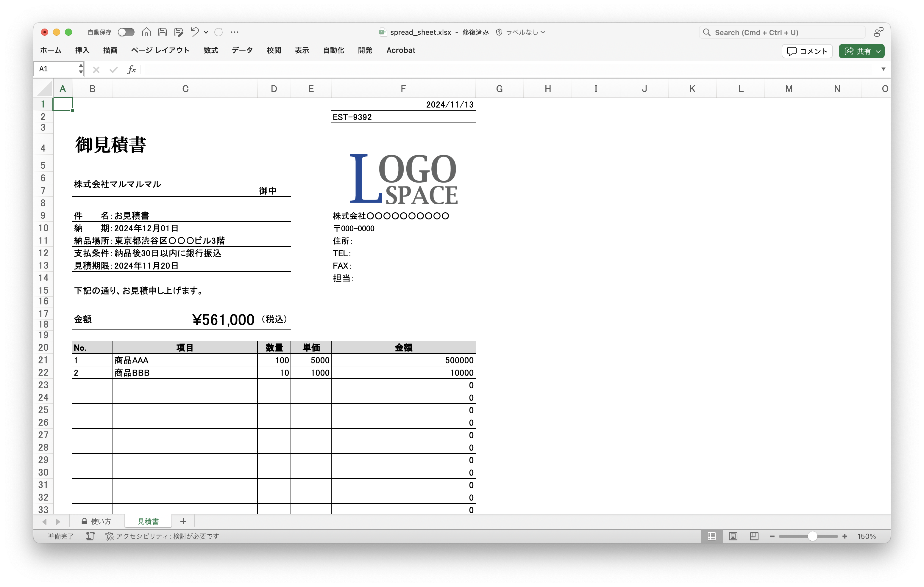Toggle the 自動保存 AutoSave switch

[x=126, y=32]
